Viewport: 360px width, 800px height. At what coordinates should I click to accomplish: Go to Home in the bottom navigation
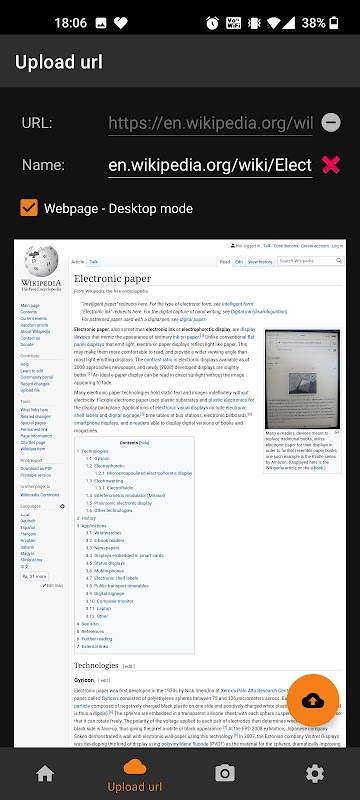(x=45, y=773)
